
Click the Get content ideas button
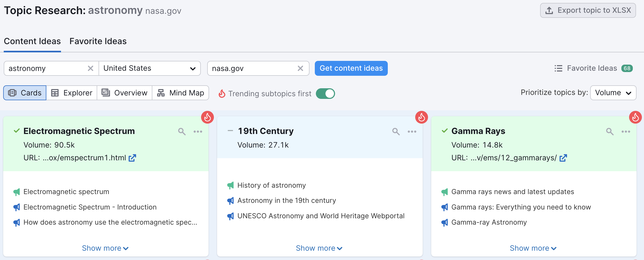(x=351, y=68)
